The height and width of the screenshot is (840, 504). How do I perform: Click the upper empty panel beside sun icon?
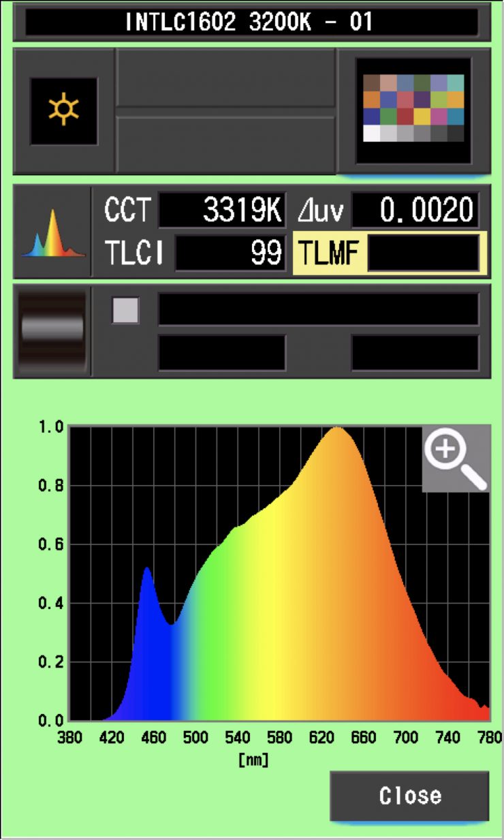(x=225, y=78)
